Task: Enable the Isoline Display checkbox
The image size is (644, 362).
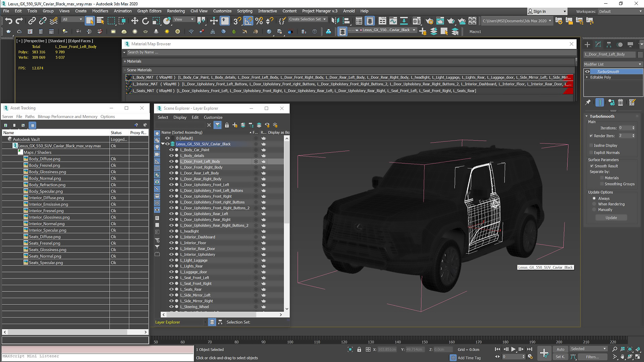Action: (x=591, y=145)
